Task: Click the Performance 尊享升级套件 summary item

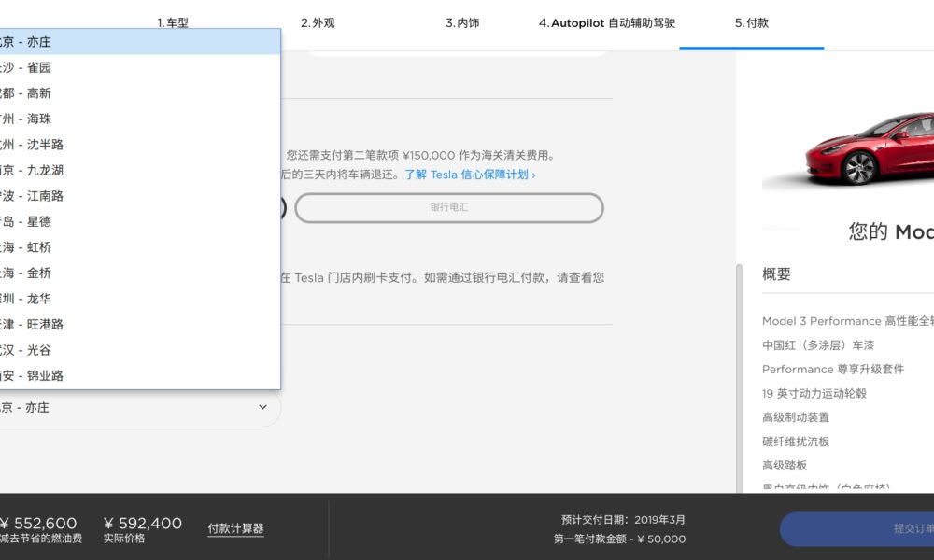Action: [833, 369]
